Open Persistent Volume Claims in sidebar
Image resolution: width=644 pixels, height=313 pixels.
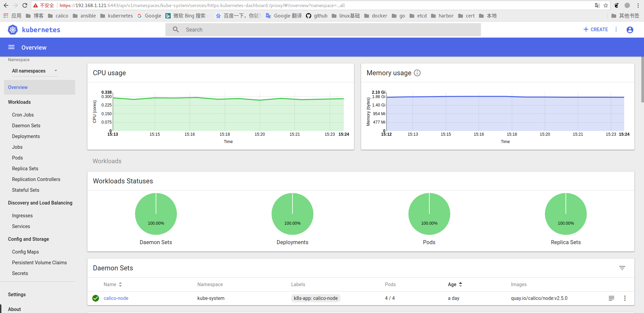point(40,263)
